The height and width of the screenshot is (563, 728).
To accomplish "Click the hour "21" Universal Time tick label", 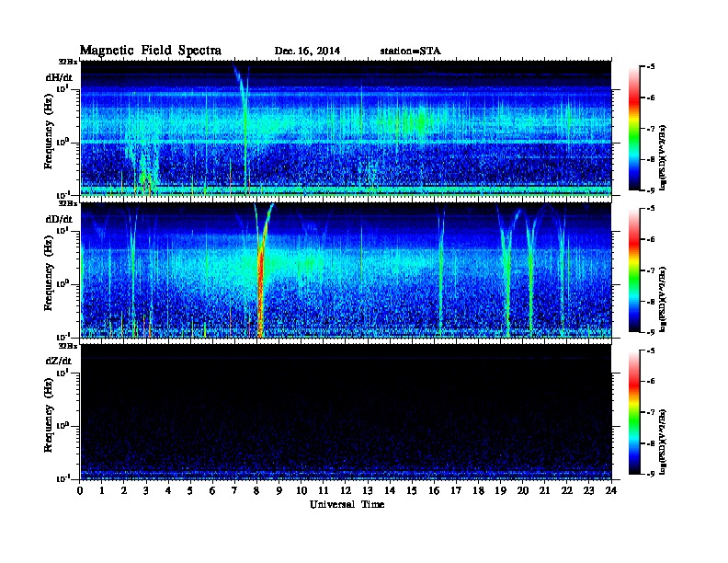I will [x=544, y=490].
